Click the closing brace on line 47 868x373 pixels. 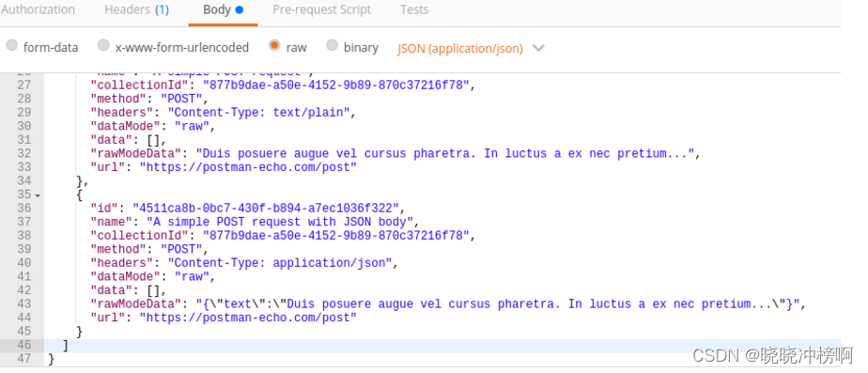[52, 359]
